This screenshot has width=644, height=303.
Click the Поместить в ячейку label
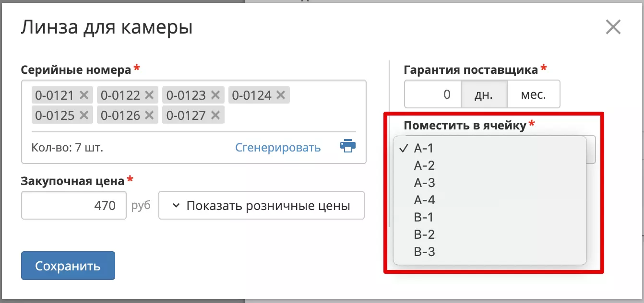tap(465, 126)
